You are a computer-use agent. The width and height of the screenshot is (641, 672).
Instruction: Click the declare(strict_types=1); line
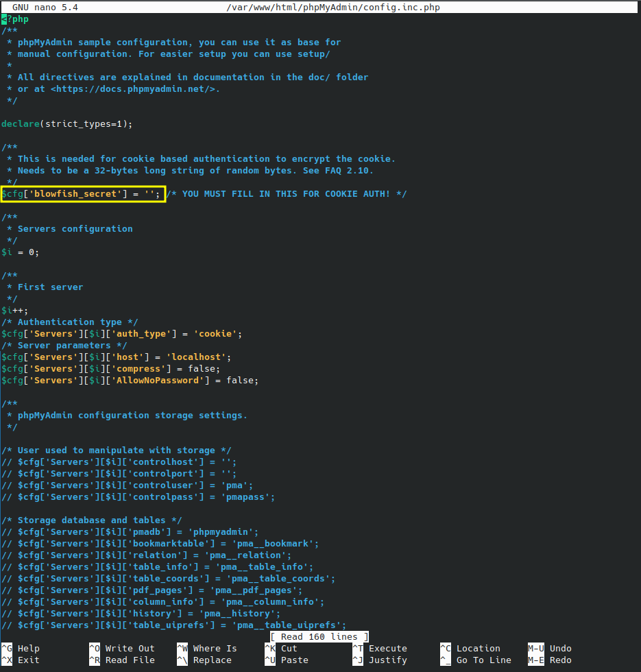tap(67, 124)
